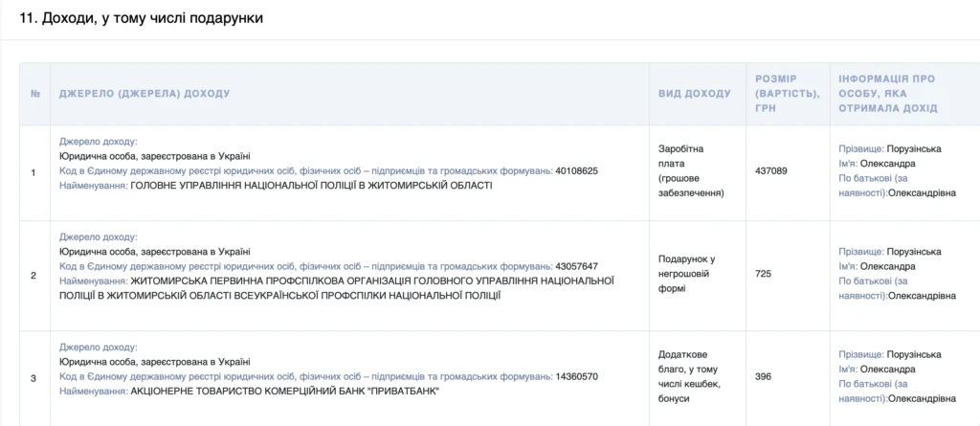The width and height of the screenshot is (980, 426).
Task: Select the bonus amount 396
Action: point(763,377)
